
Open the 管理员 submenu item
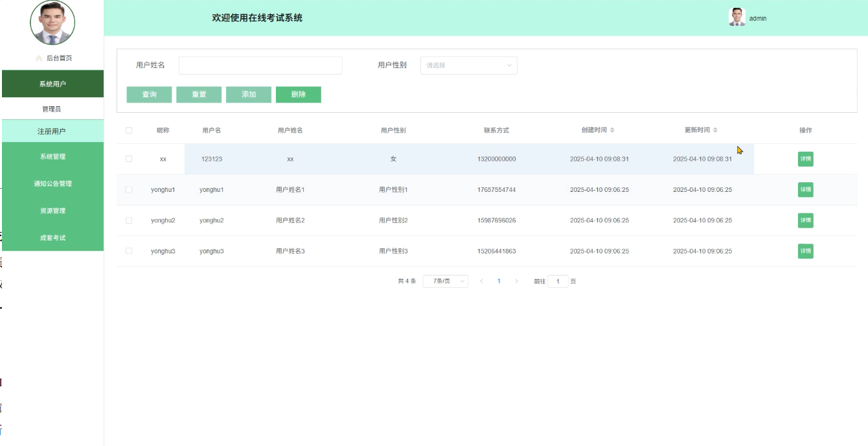pos(52,109)
